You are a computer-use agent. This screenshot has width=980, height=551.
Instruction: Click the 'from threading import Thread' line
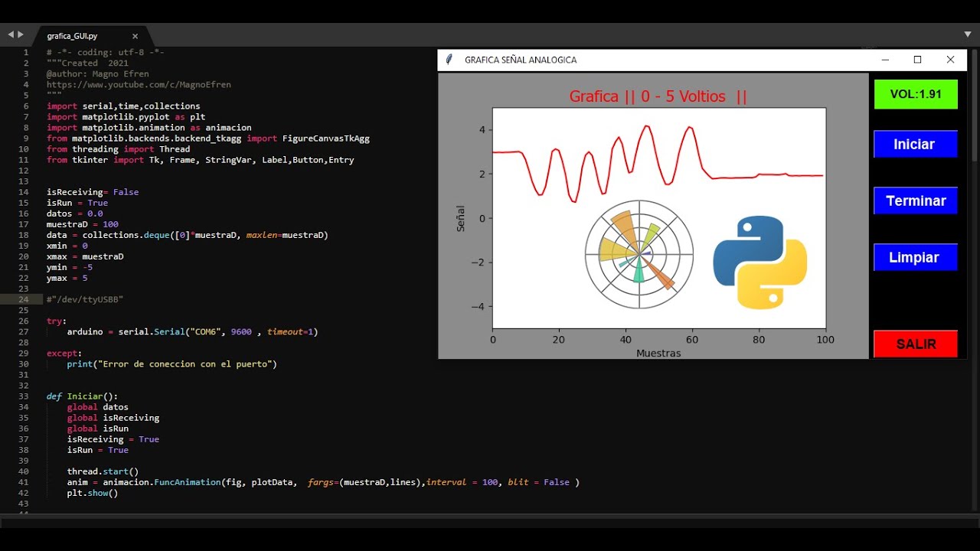(x=118, y=149)
